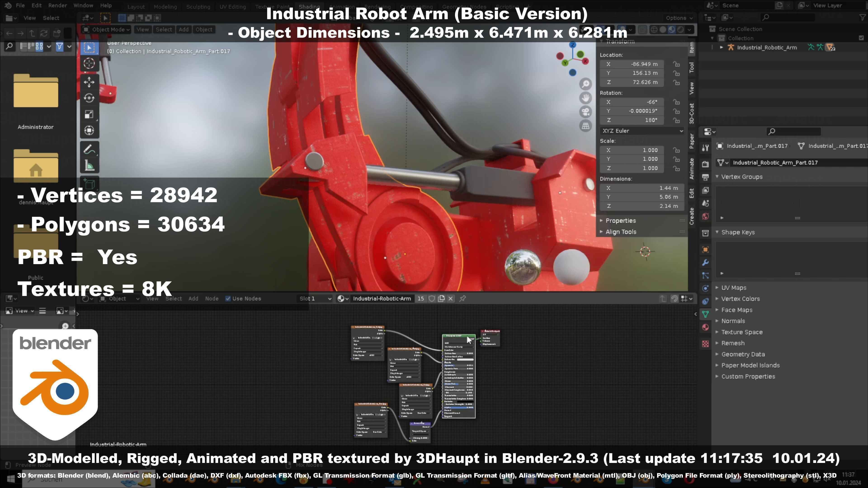Open Object Data green triangle tab
Screen dimensions: 868x488
click(705, 314)
